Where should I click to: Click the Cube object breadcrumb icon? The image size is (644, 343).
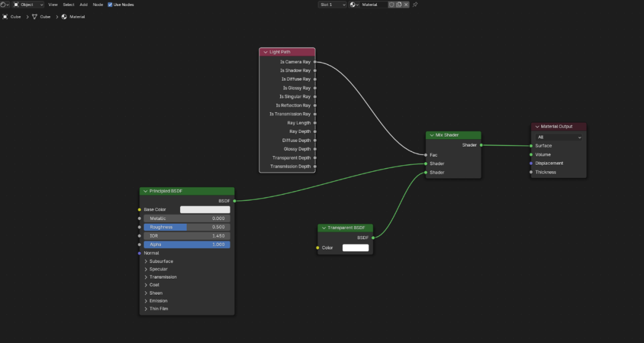(x=5, y=17)
